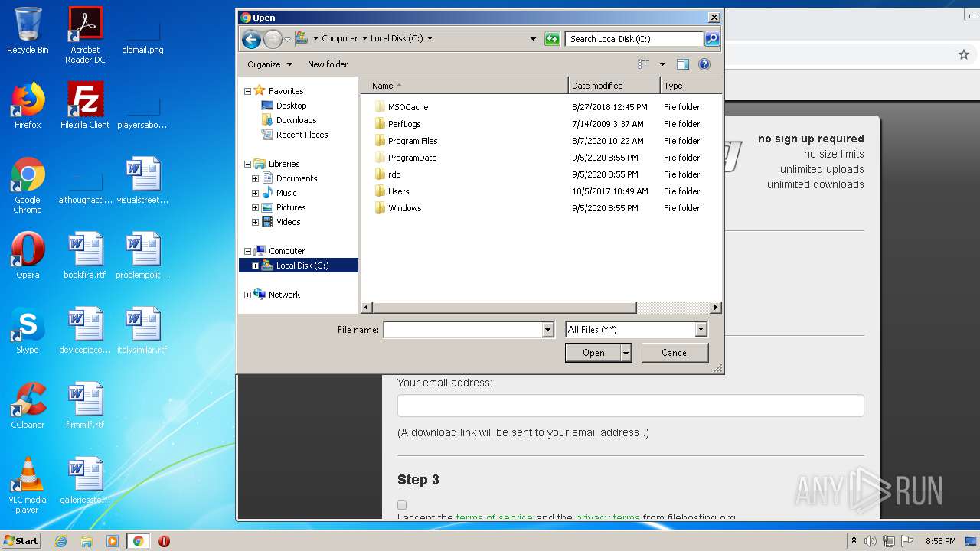Select FileZilla Client desktop icon

[x=85, y=106]
